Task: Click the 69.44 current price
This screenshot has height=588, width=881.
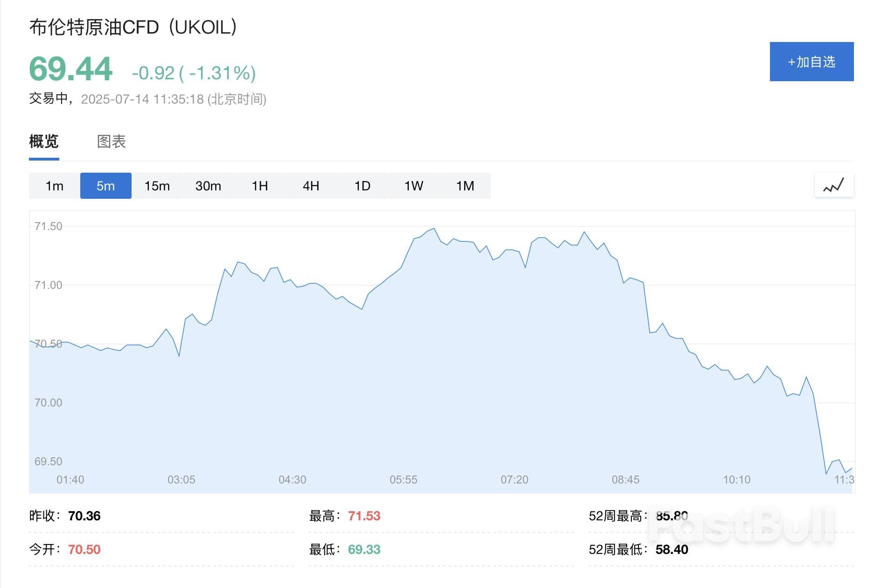Action: pos(70,69)
